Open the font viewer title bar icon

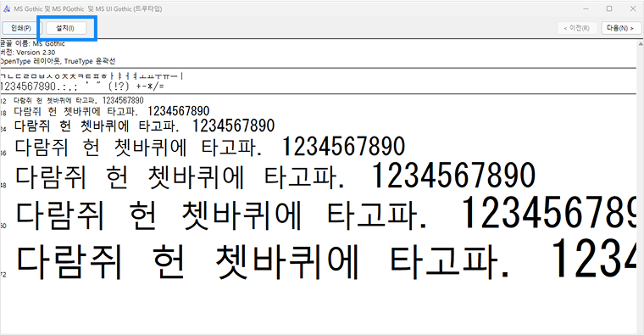click(7, 8)
